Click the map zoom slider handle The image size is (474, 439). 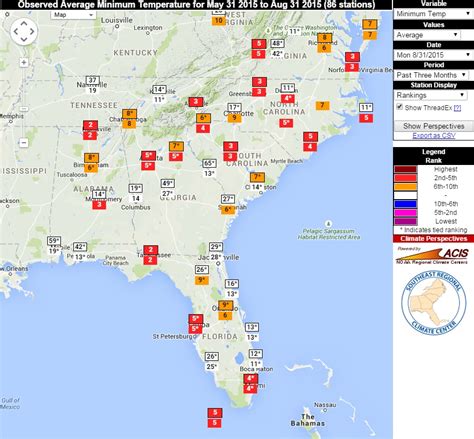pos(24,109)
